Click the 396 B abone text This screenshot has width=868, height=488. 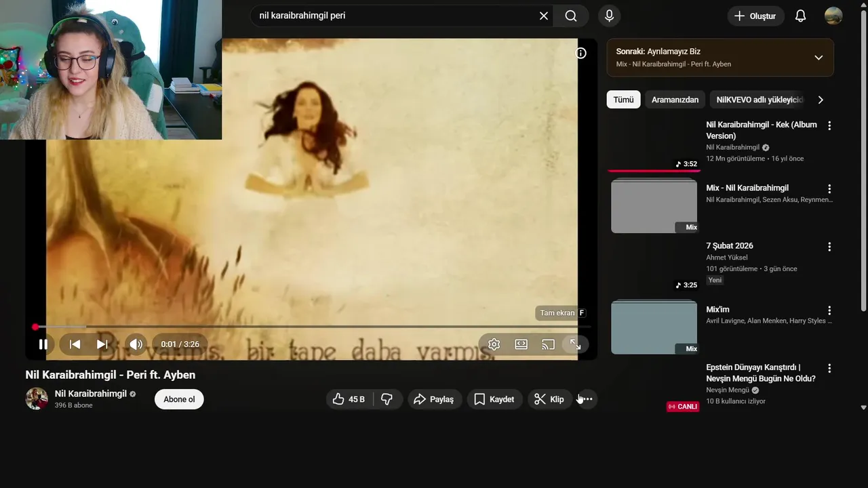coord(73,405)
